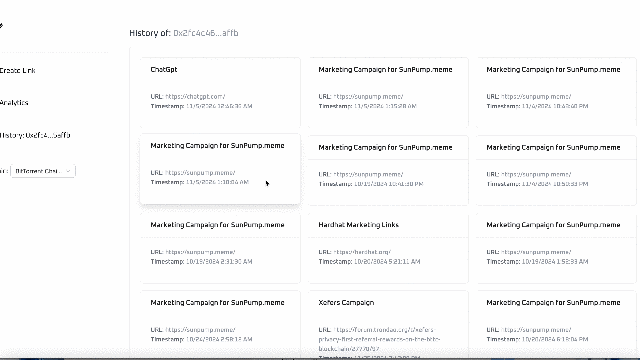Open the ChatGpt history card title
Viewport: 640px width, 360px height.
[164, 69]
